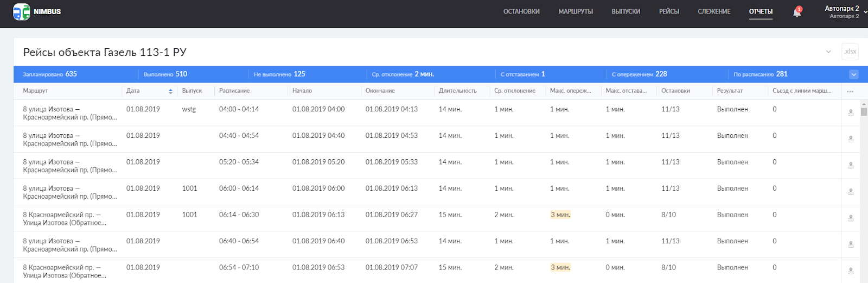The image size is (868, 283).
Task: Click the Макс. опереж... column header
Action: point(571,91)
